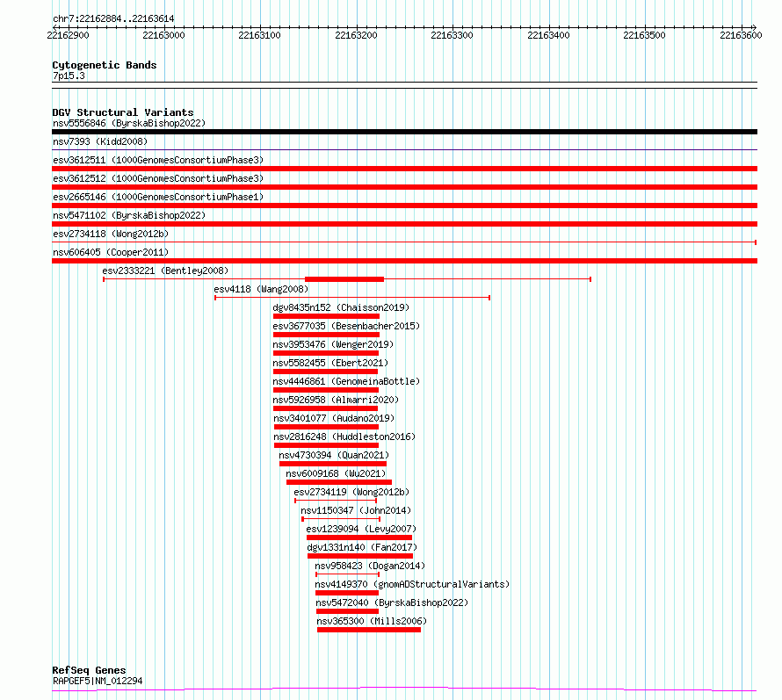
Task: Click the nsv5556846 (ByrskaBishop2022) variant label
Action: pos(129,123)
